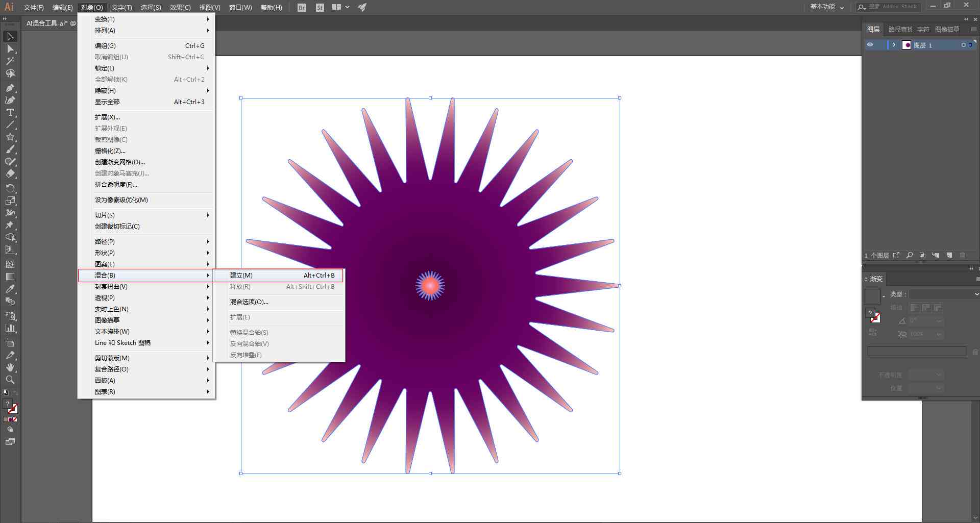
Task: Select the Rotate tool
Action: pos(10,188)
